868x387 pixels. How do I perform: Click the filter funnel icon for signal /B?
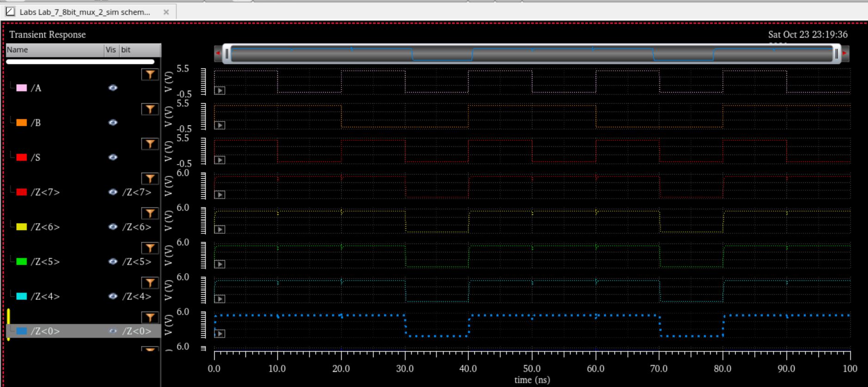[150, 109]
